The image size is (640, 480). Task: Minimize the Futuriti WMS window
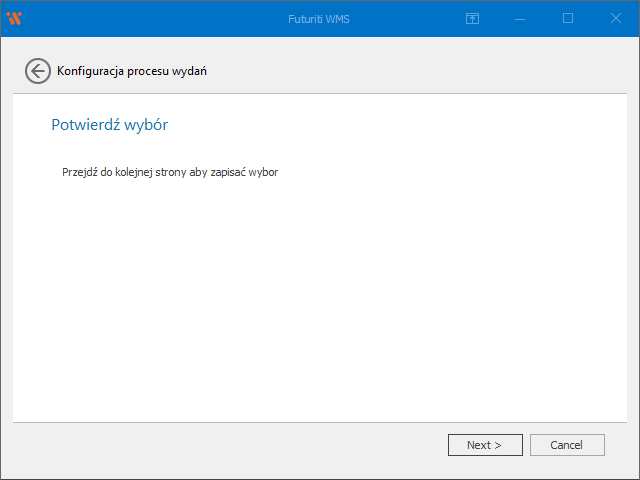point(521,18)
